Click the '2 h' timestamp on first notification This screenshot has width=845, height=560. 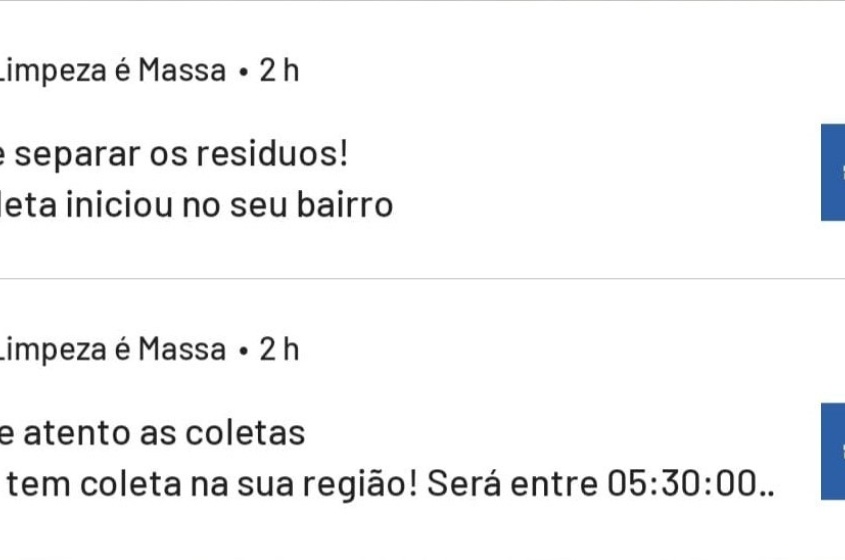pos(279,71)
